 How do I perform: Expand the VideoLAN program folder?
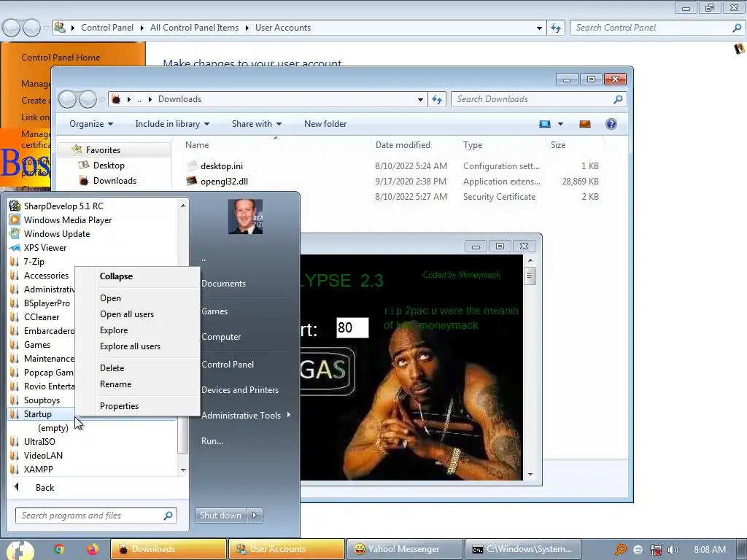point(43,456)
